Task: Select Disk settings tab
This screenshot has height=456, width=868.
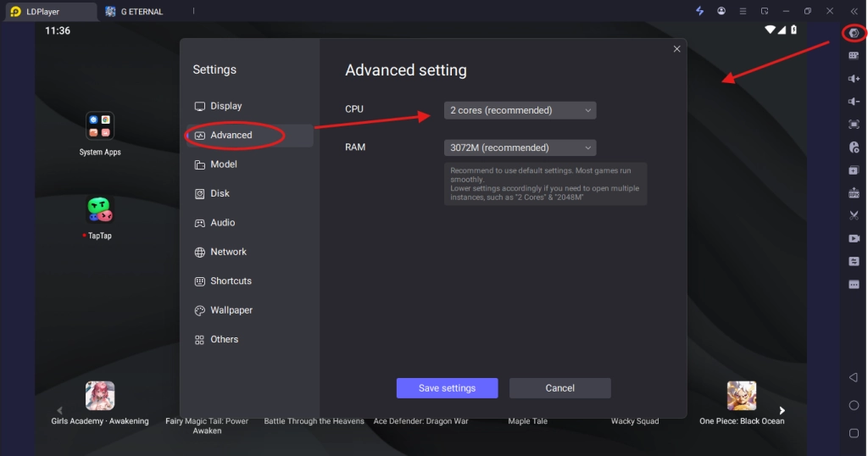Action: [250, 193]
